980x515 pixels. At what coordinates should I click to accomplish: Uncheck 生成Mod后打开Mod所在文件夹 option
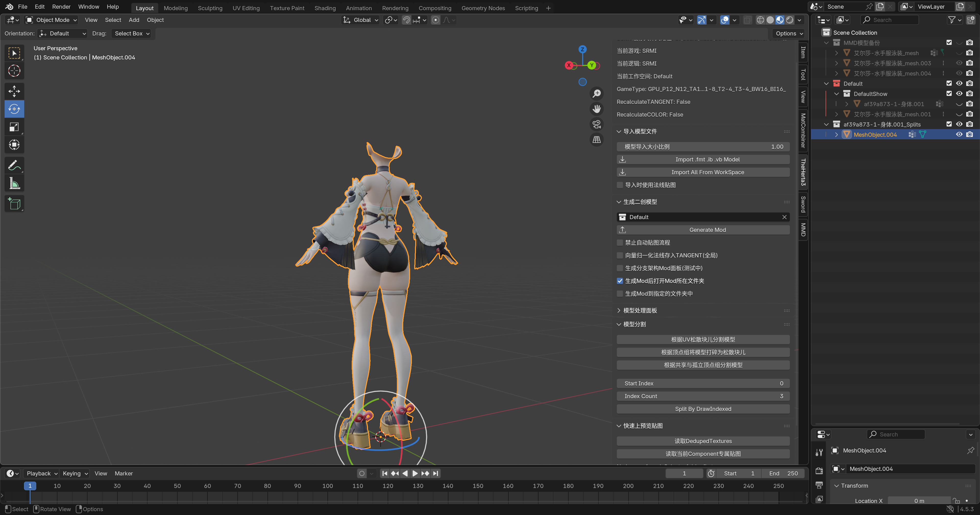[x=620, y=281]
